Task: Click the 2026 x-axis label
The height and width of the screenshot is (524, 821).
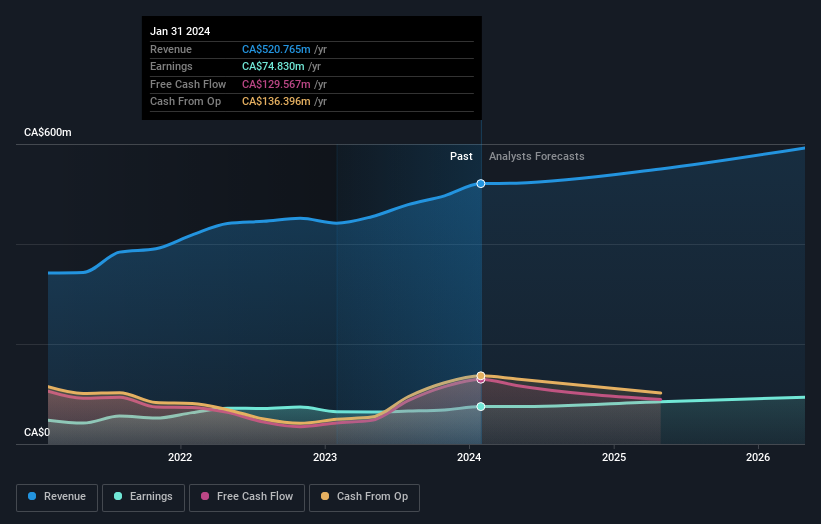Action: point(758,458)
